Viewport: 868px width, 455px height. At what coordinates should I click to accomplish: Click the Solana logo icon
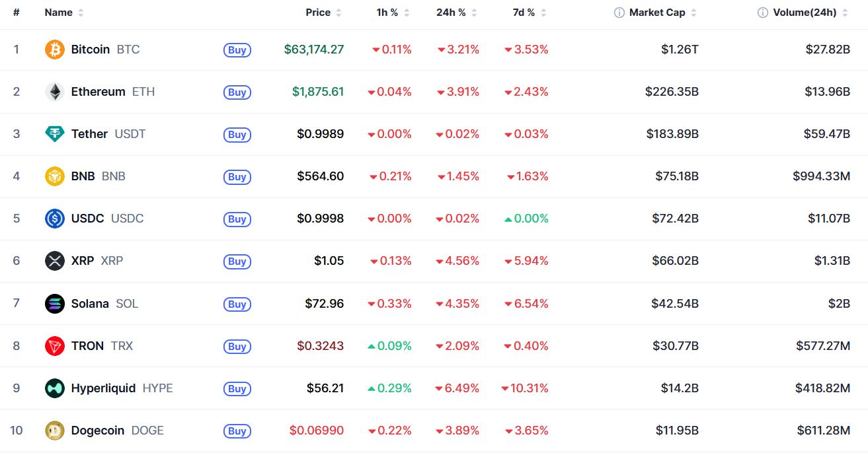[55, 304]
